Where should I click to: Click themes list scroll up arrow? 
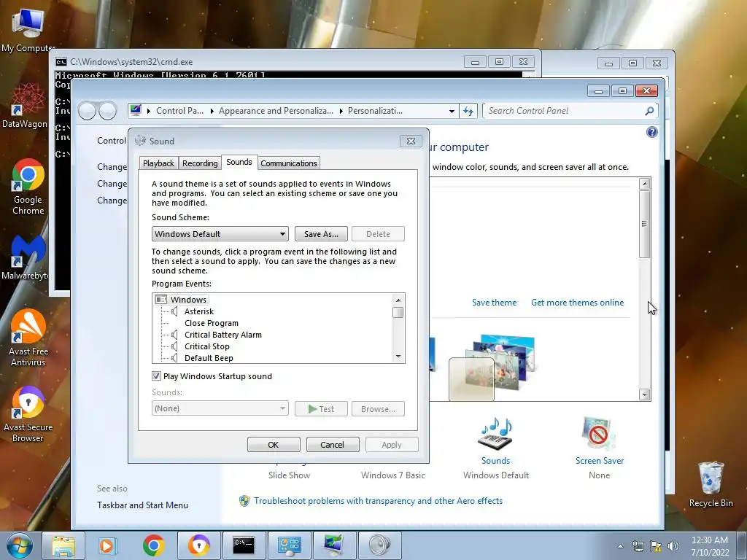(x=645, y=184)
